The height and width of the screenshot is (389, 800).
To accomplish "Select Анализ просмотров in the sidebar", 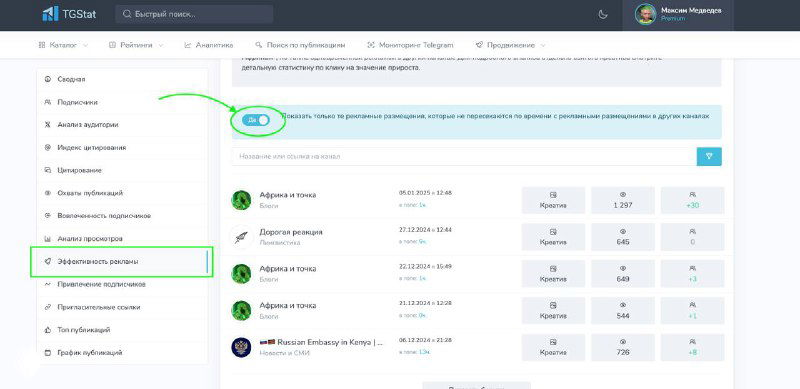I will click(x=122, y=238).
